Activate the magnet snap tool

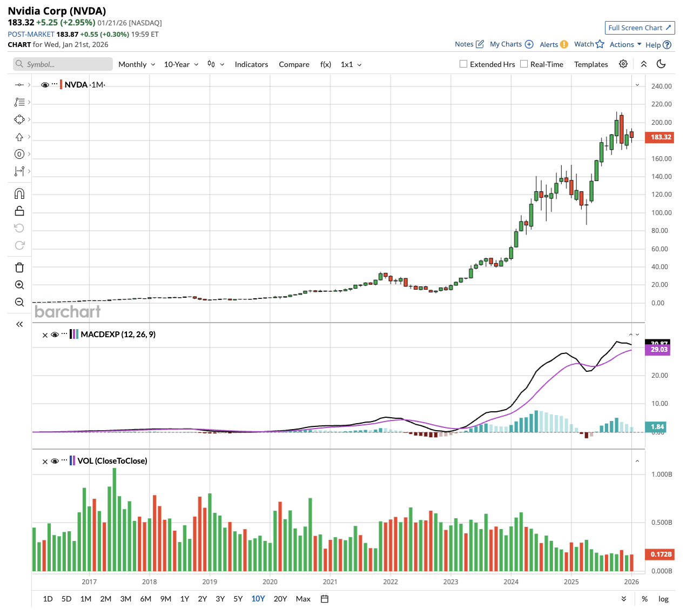point(19,193)
